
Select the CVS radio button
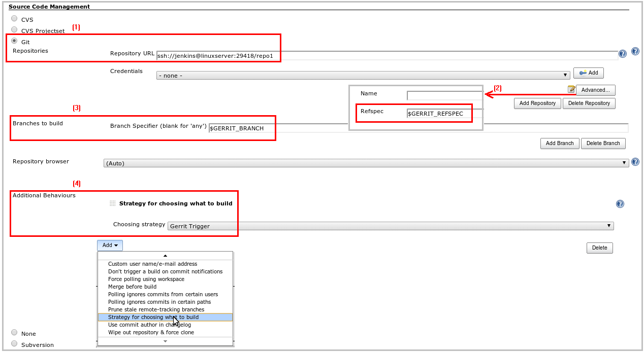click(x=14, y=19)
